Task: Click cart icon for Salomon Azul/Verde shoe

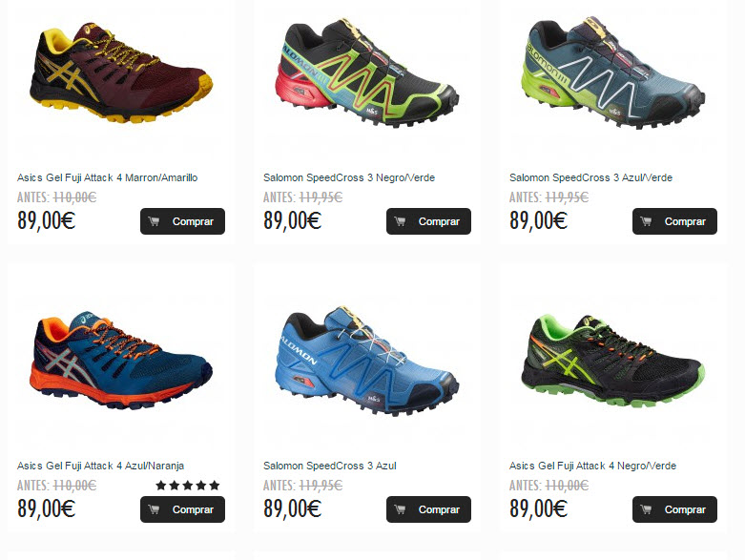Action: click(646, 221)
